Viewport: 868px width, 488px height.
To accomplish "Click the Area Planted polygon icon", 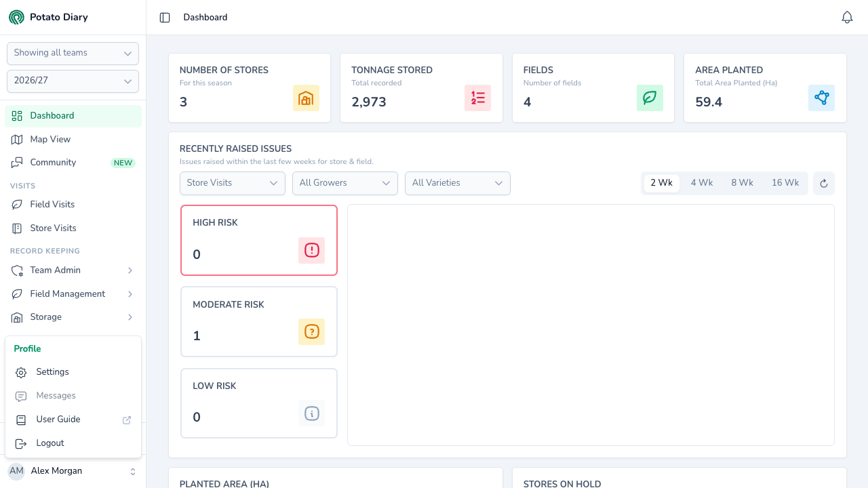I will coord(822,98).
